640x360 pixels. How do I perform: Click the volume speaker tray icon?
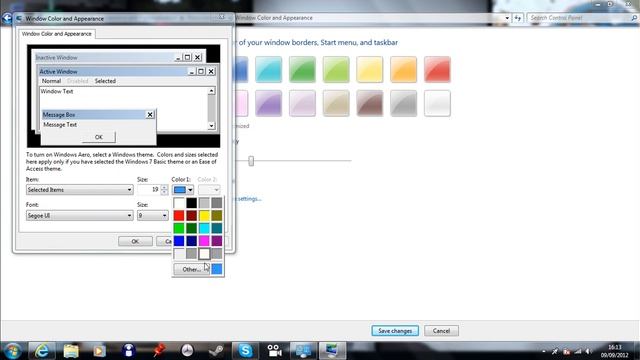(588, 351)
